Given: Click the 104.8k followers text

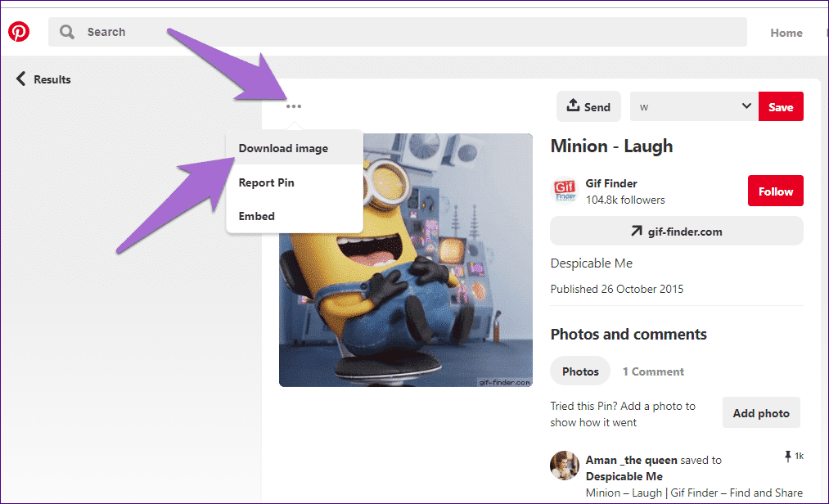Looking at the screenshot, I should point(625,200).
